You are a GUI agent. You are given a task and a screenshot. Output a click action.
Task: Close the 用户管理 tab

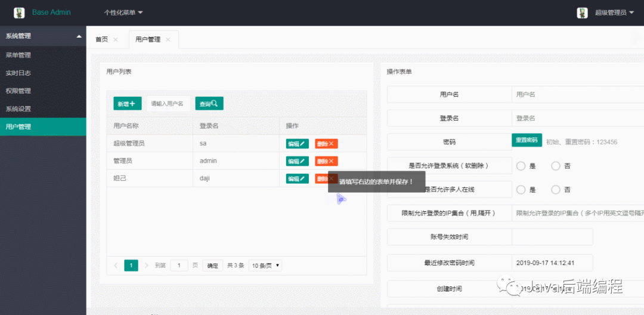point(168,40)
